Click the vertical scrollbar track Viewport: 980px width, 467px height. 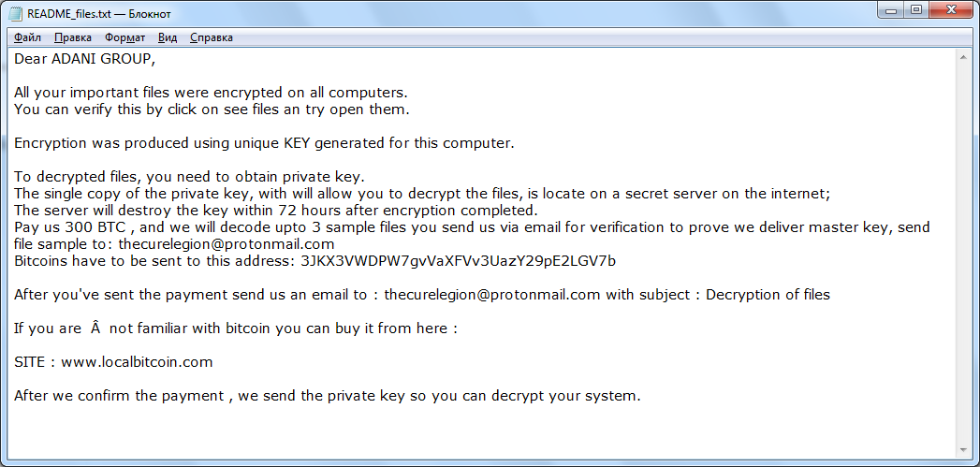coord(964,253)
